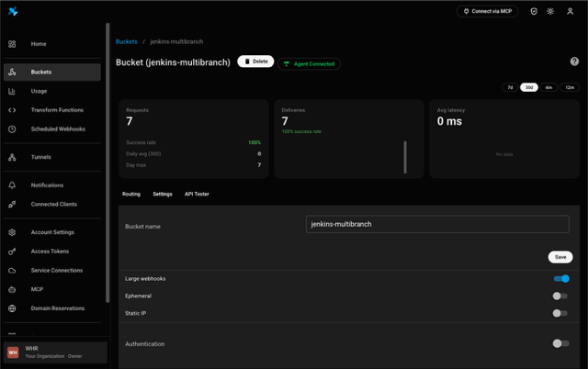588x369 pixels.
Task: Open Service Connections in sidebar
Action: [x=52, y=271]
